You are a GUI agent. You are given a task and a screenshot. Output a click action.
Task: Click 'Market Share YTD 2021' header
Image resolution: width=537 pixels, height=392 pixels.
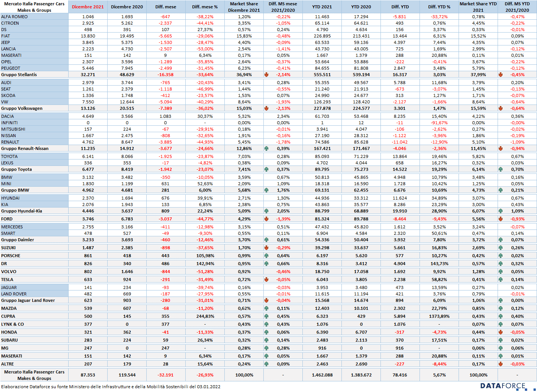point(478,7)
